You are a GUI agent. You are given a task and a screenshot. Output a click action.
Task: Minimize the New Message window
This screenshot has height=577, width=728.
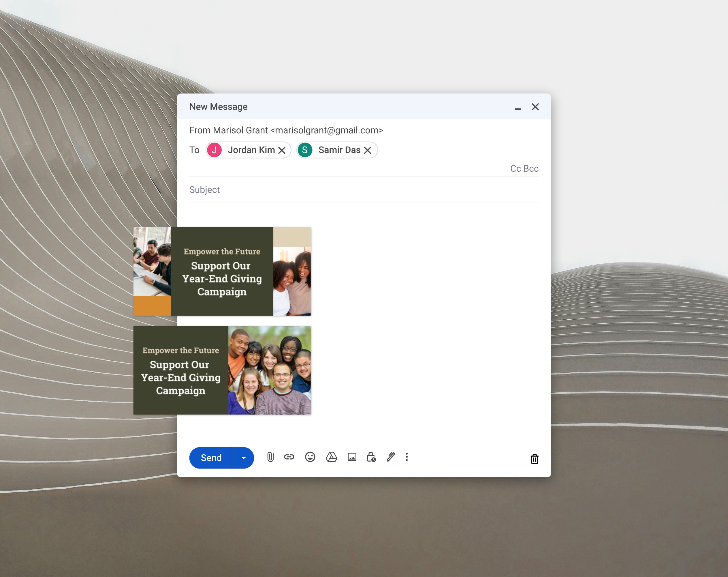coord(518,108)
